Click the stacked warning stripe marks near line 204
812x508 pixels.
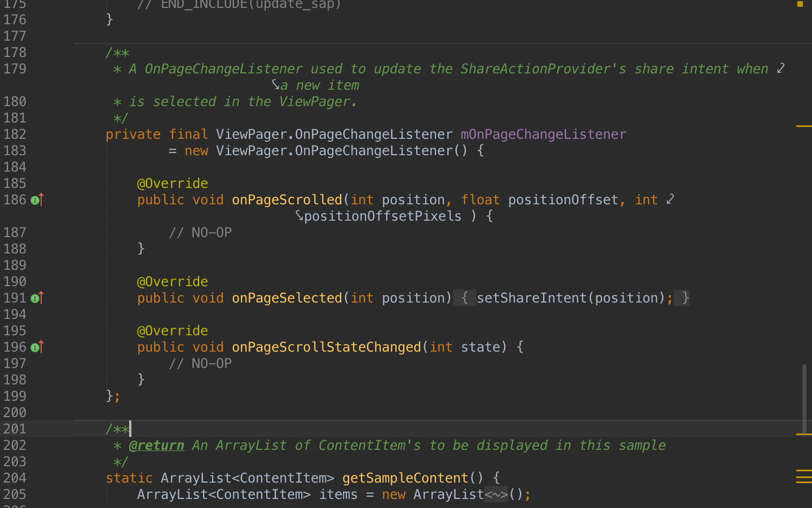804,476
